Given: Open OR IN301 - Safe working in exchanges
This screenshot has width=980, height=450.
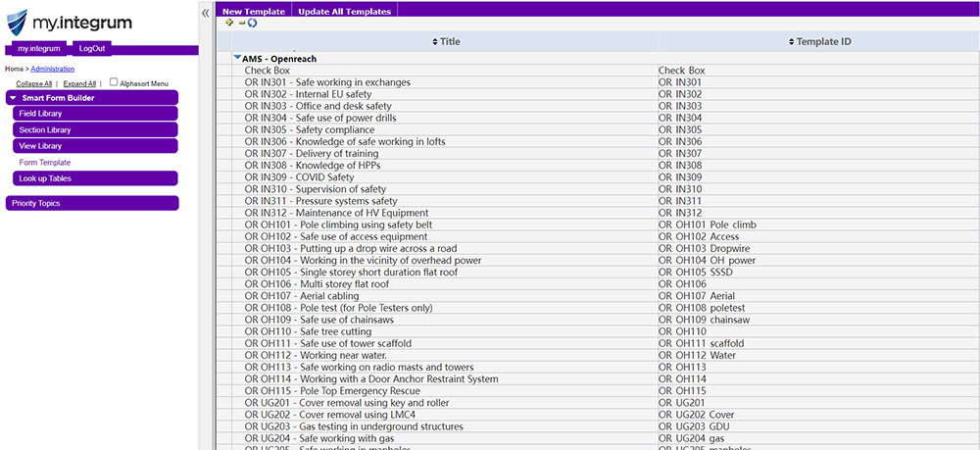Looking at the screenshot, I should coord(327,82).
